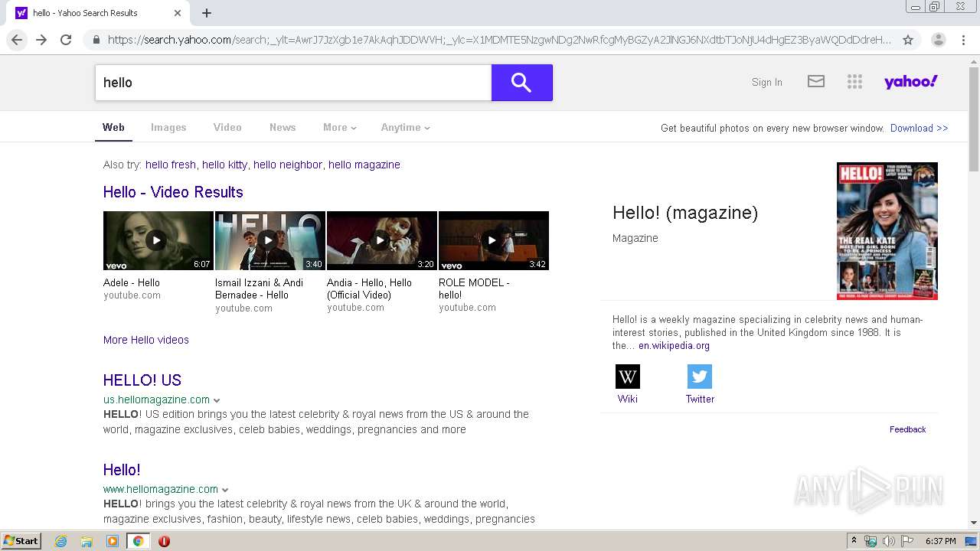980x551 pixels.
Task: Open the Twitter bird icon
Action: pos(700,377)
